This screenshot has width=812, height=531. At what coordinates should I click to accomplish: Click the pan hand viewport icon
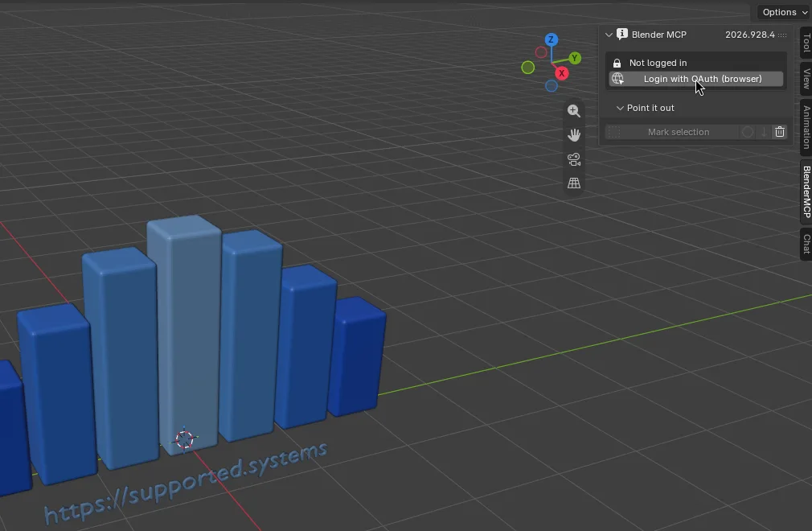[x=574, y=135]
